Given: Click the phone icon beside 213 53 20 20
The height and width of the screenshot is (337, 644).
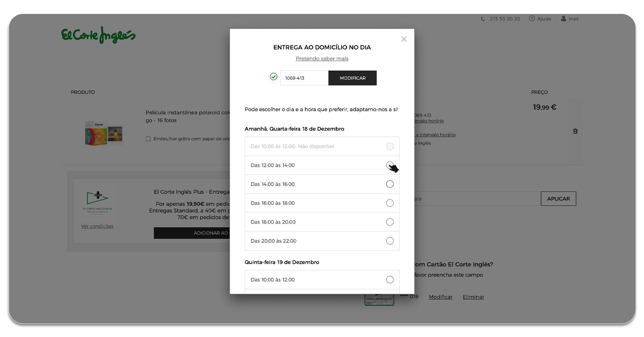Looking at the screenshot, I should tap(482, 19).
